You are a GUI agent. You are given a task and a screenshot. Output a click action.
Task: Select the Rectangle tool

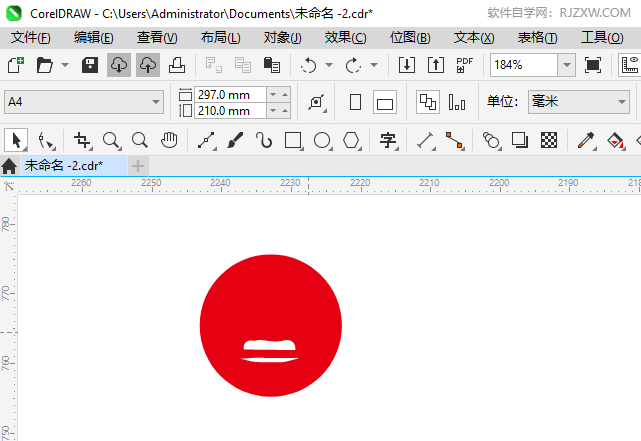tap(294, 141)
